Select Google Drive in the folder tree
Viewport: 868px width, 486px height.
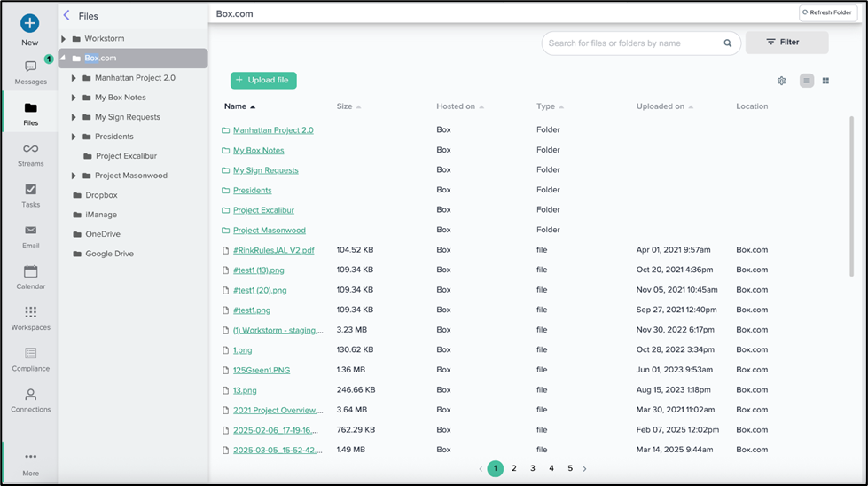click(109, 254)
